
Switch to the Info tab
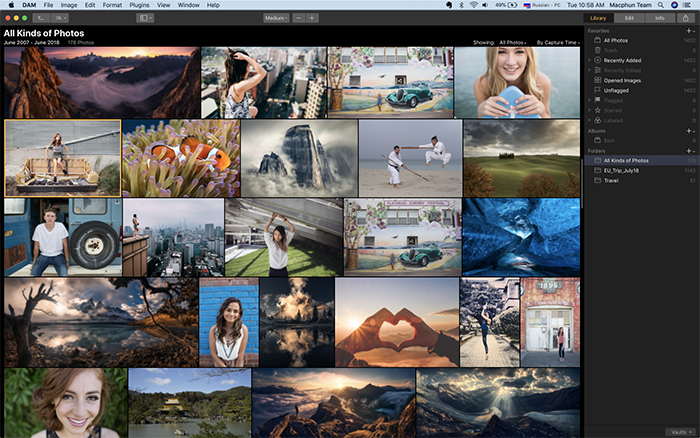(x=659, y=18)
